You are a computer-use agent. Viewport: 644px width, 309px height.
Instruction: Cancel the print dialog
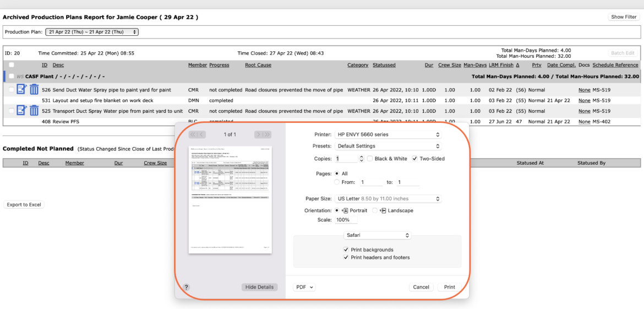click(421, 287)
